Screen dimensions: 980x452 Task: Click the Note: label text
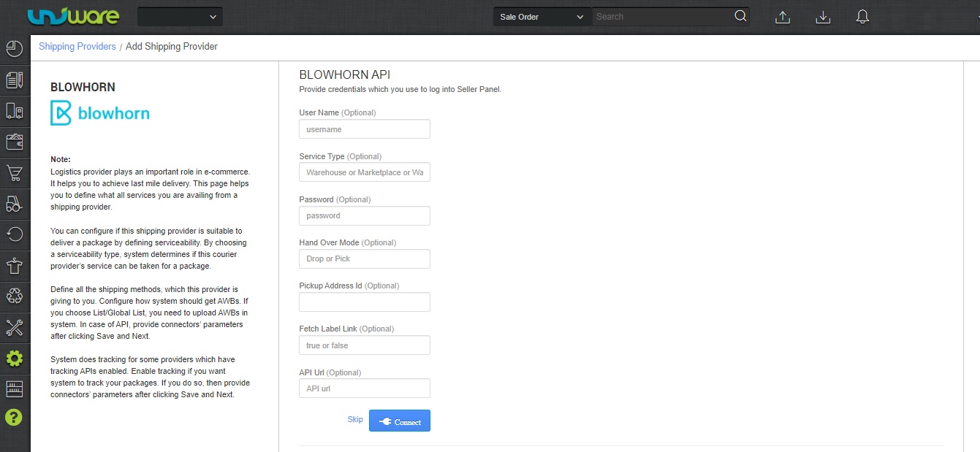pyautogui.click(x=61, y=159)
